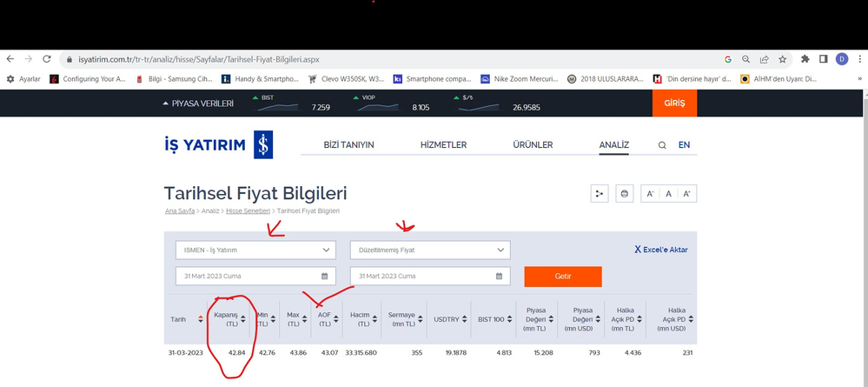This screenshot has height=387, width=868.
Task: Sort table by Tarih column arrows
Action: 201,319
